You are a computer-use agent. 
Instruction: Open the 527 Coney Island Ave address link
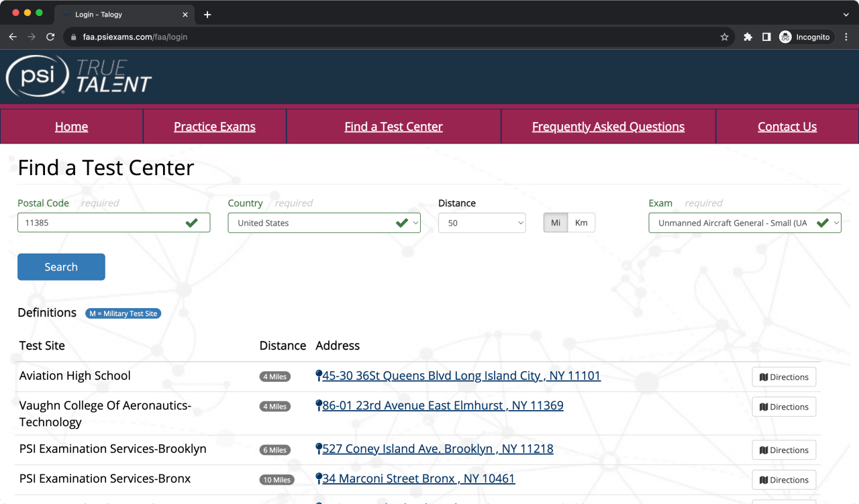[x=438, y=449]
